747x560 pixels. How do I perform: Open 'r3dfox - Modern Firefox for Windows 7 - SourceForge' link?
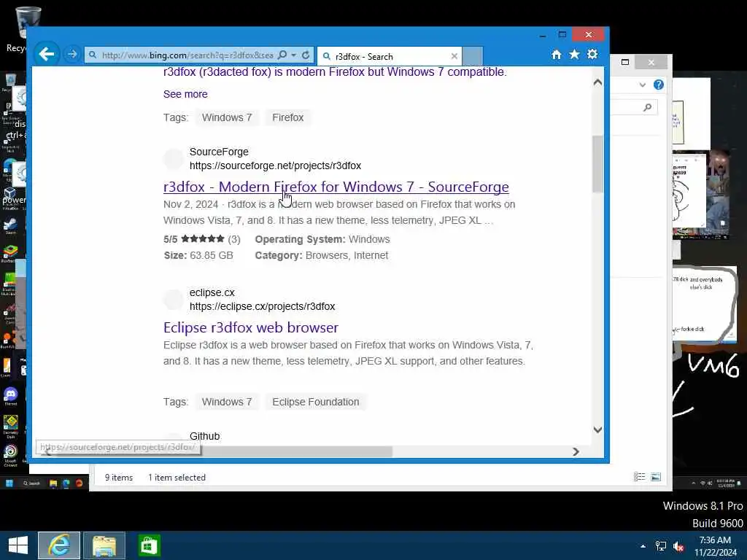pyautogui.click(x=336, y=187)
